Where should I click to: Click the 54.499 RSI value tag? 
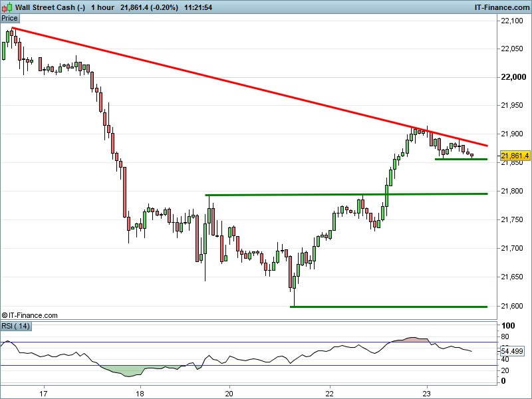[512, 351]
